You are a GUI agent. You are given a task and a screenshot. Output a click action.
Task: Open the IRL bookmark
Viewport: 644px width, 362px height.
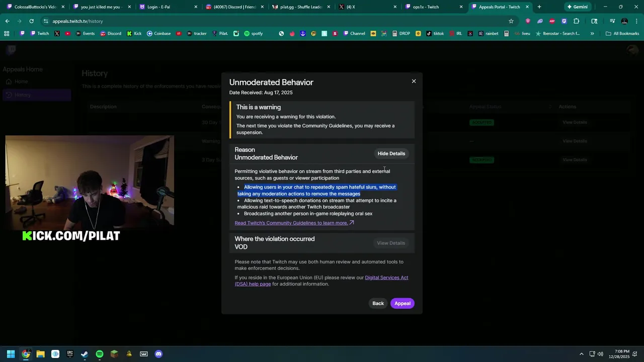pyautogui.click(x=455, y=34)
